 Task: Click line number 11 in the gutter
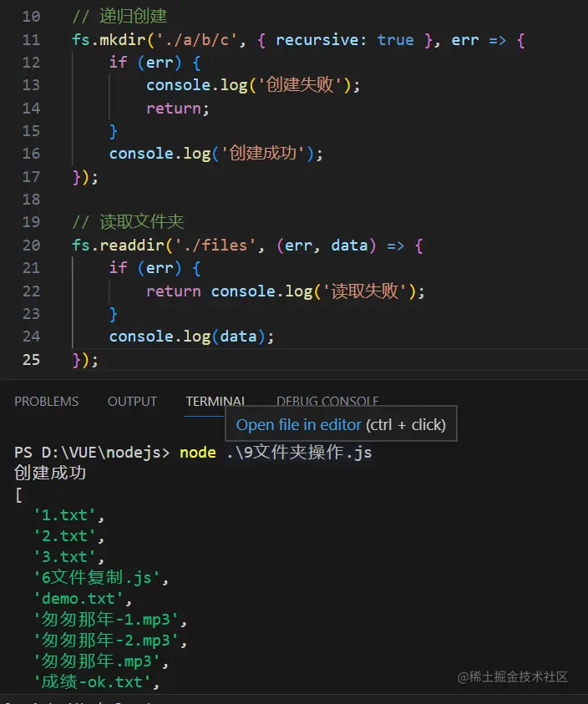31,40
